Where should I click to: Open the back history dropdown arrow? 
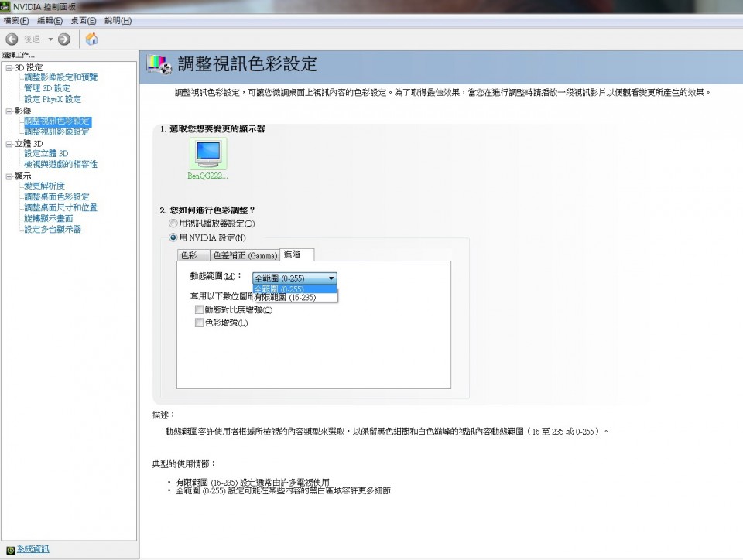coord(51,39)
